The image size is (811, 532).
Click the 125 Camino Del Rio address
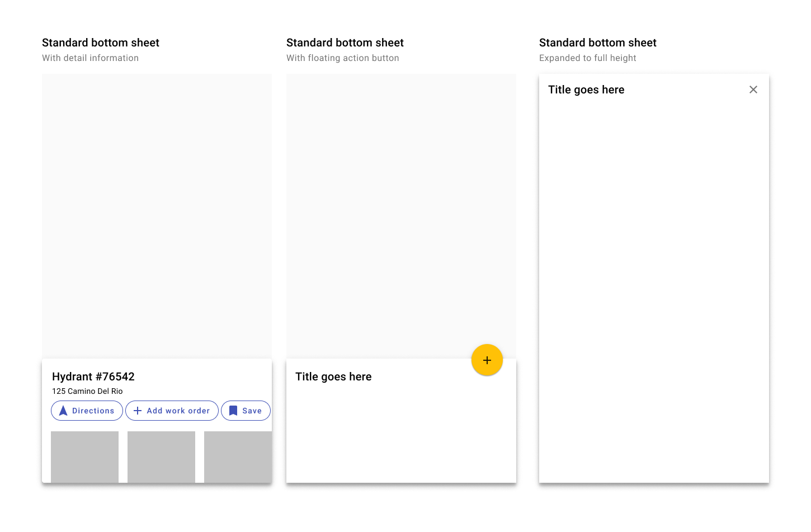click(x=87, y=391)
